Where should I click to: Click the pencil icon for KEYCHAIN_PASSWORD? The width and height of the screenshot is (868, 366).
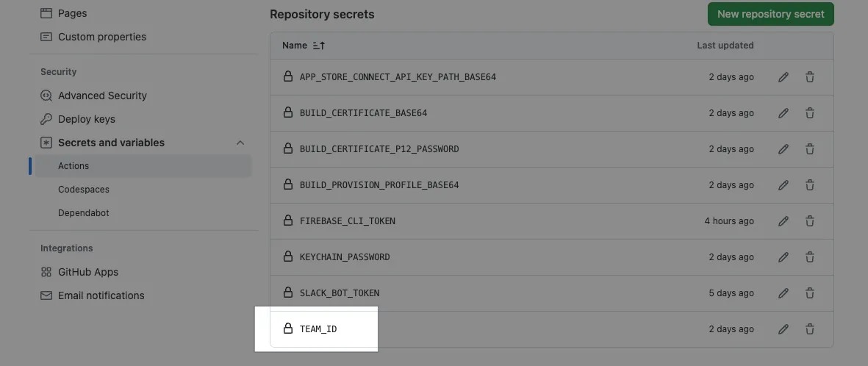coord(783,257)
